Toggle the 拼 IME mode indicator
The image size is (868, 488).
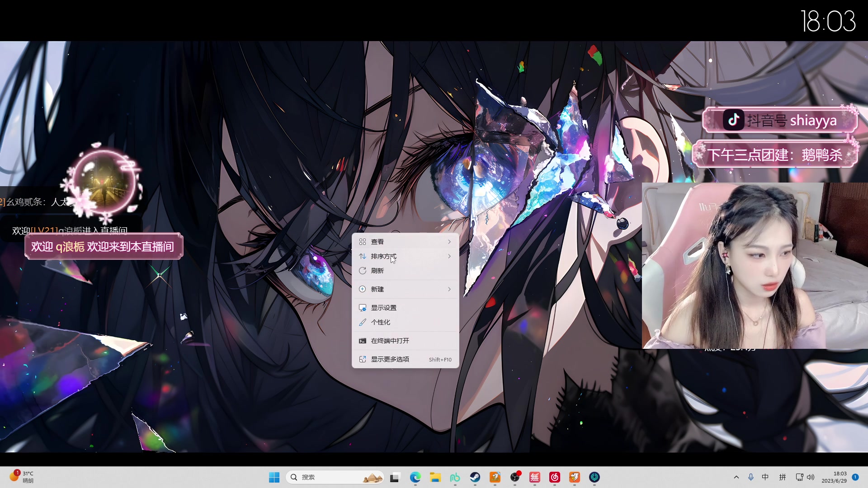coord(783,477)
